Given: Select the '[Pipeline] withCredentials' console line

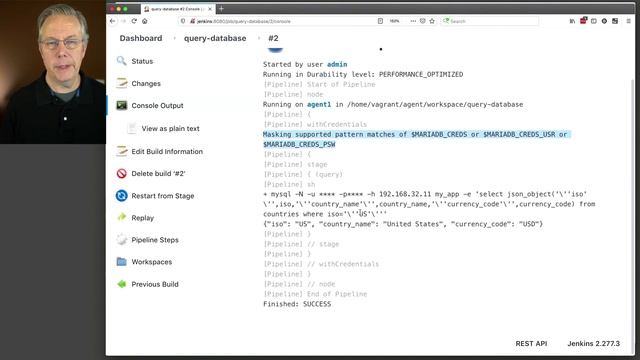Looking at the screenshot, I should click(315, 124).
